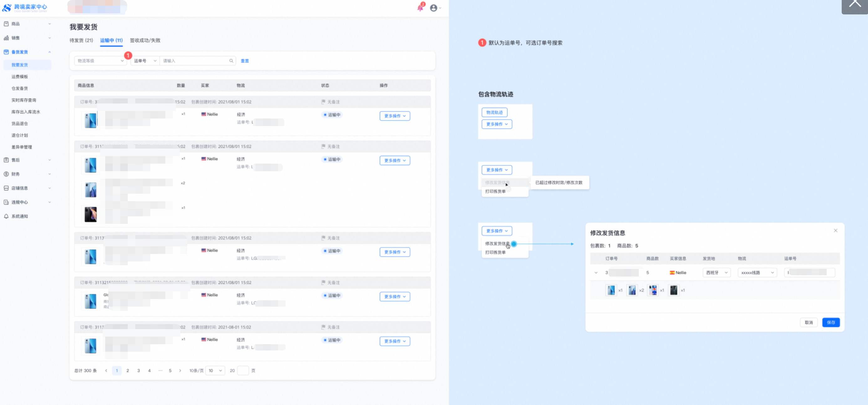Viewport: 868px width, 405px height.
Task: Open the 运单号 search type dropdown
Action: point(145,61)
